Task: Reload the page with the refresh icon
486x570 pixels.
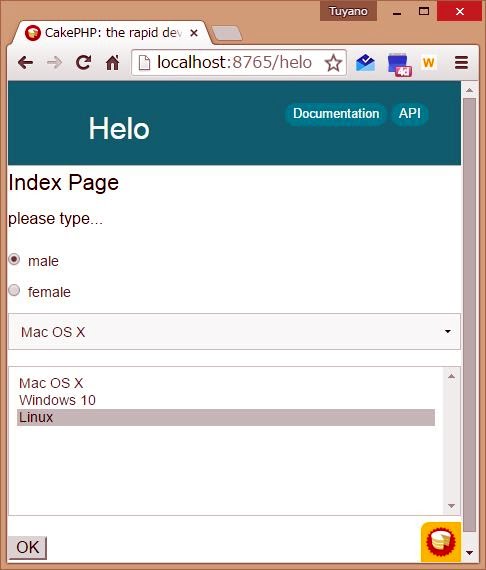Action: click(x=84, y=63)
